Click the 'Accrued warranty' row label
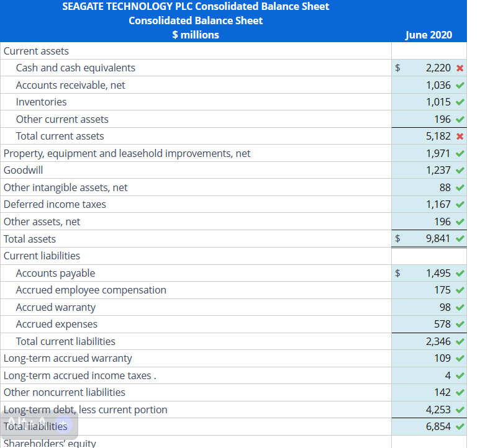The image size is (480, 448). pyautogui.click(x=56, y=307)
